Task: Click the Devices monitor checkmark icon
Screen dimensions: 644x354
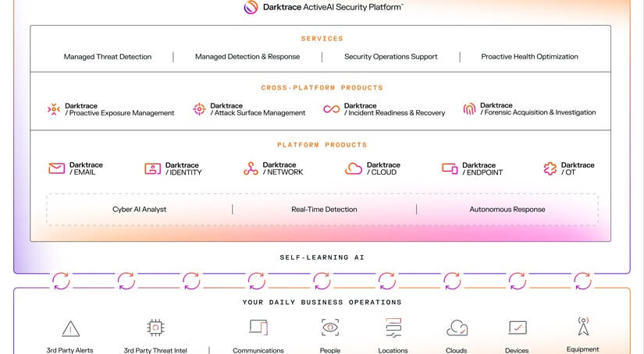Action: tap(518, 327)
